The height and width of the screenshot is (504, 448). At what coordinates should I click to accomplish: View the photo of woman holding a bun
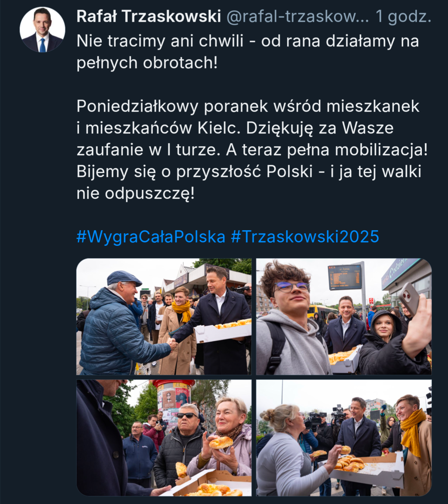(x=164, y=438)
